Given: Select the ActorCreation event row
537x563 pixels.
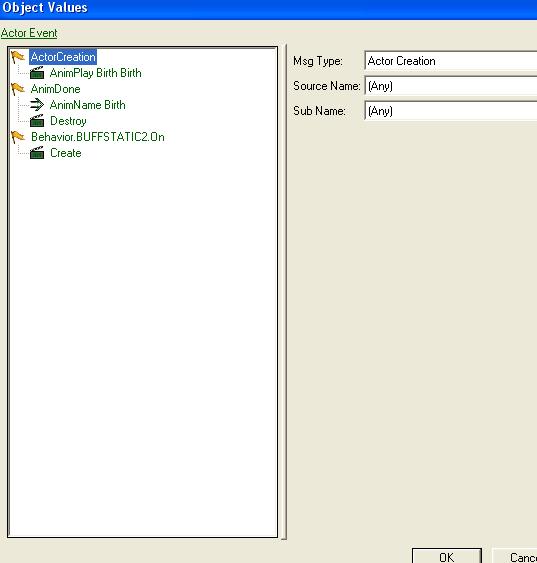Looking at the screenshot, I should point(63,57).
